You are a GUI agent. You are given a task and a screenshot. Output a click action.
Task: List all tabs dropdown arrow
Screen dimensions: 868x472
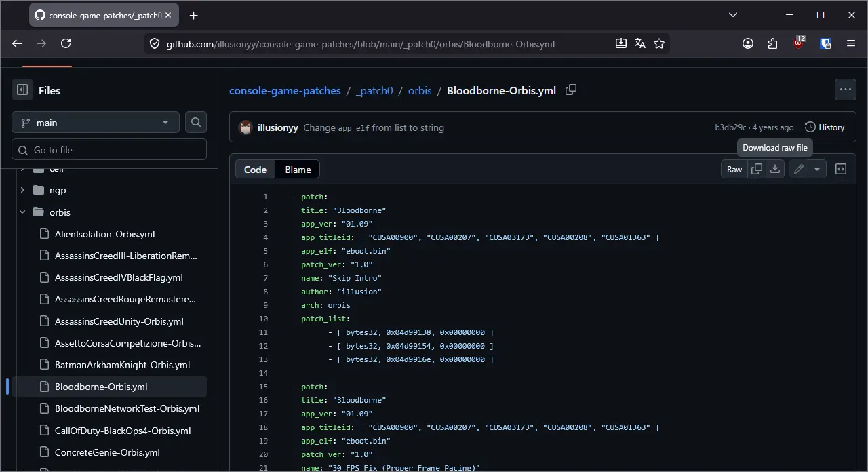(733, 15)
